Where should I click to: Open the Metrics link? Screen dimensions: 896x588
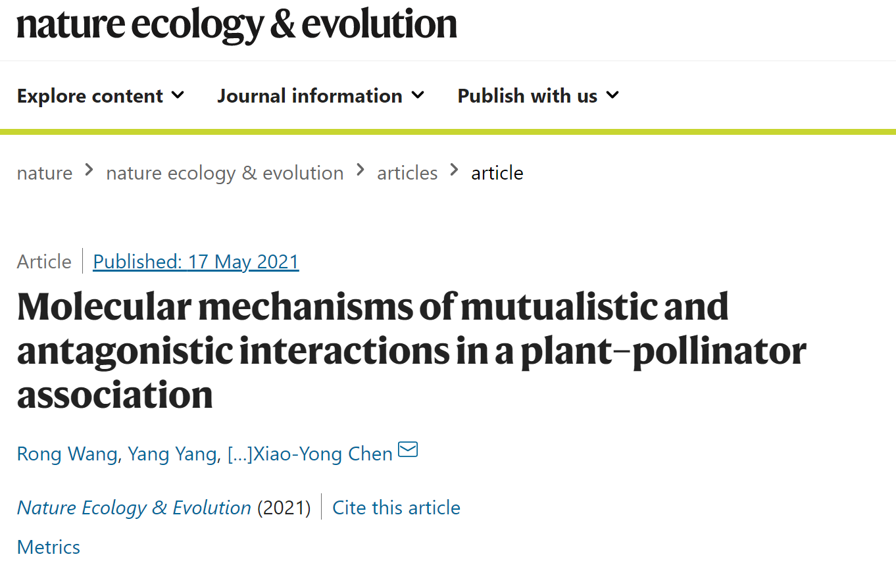click(49, 547)
